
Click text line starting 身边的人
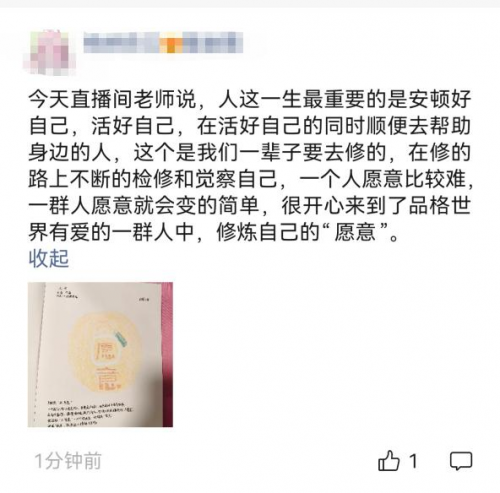[x=250, y=152]
